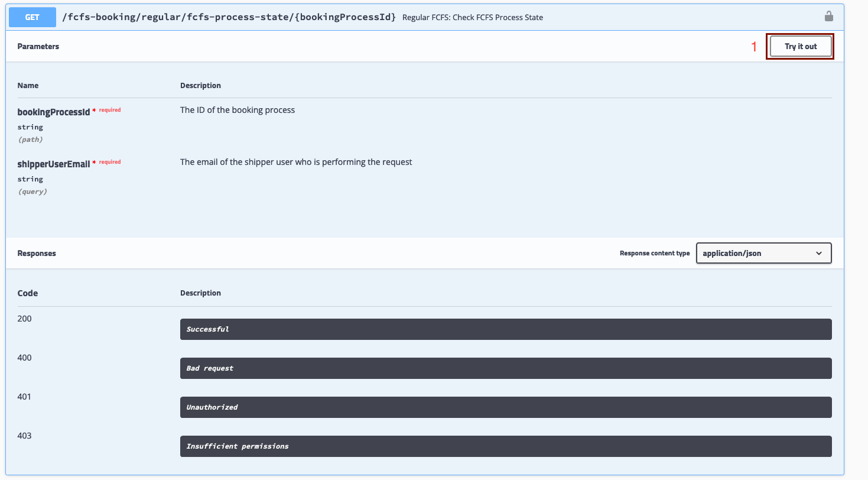Click the 200 response code
This screenshot has width=868, height=480.
(25, 319)
